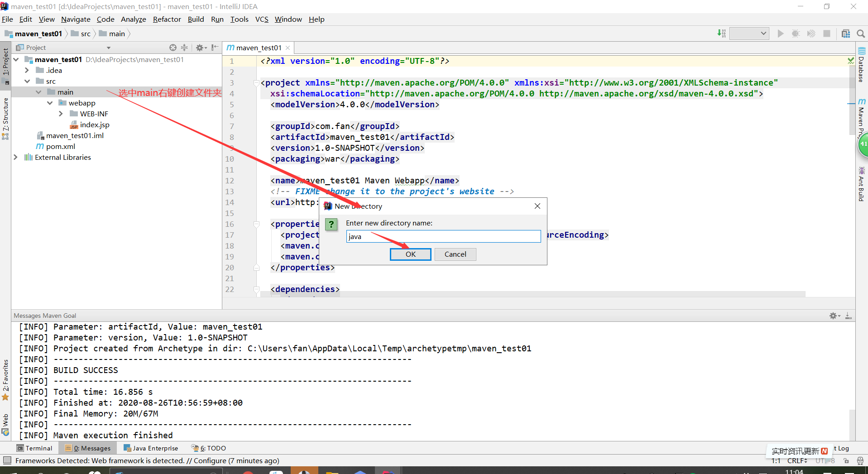Click the Run (play) toolbar icon
Screen dimensions: 868x474
tap(780, 34)
